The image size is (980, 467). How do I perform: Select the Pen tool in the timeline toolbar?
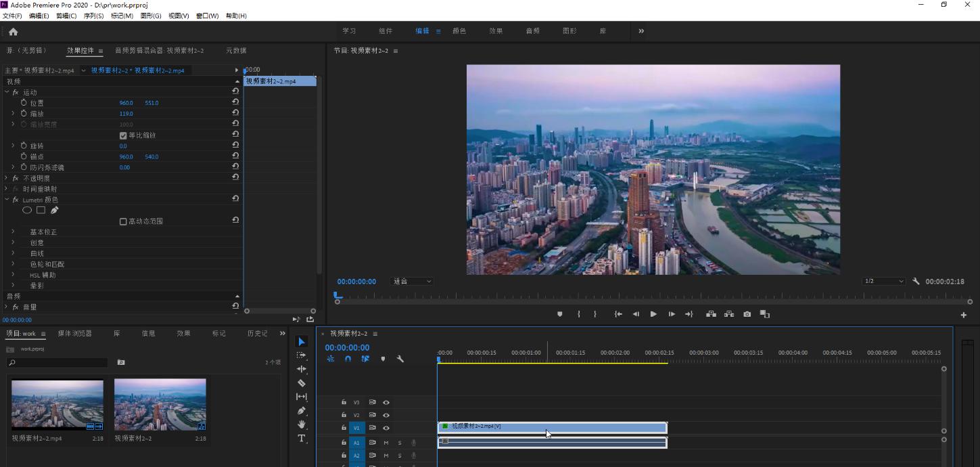302,411
